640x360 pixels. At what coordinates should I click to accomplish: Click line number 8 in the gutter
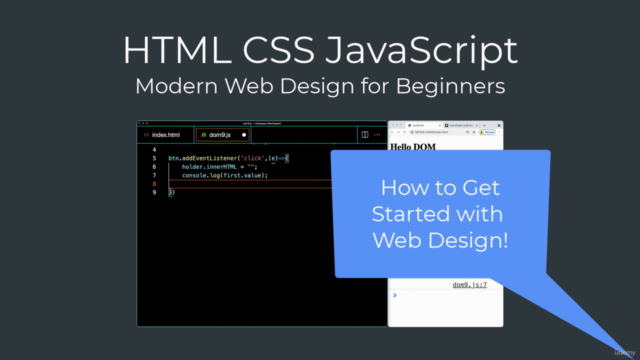(154, 184)
